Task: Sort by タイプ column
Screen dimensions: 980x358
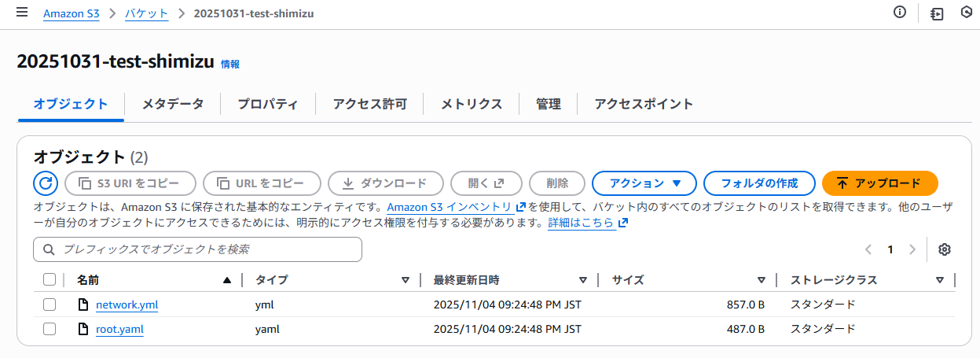Action: [406, 280]
